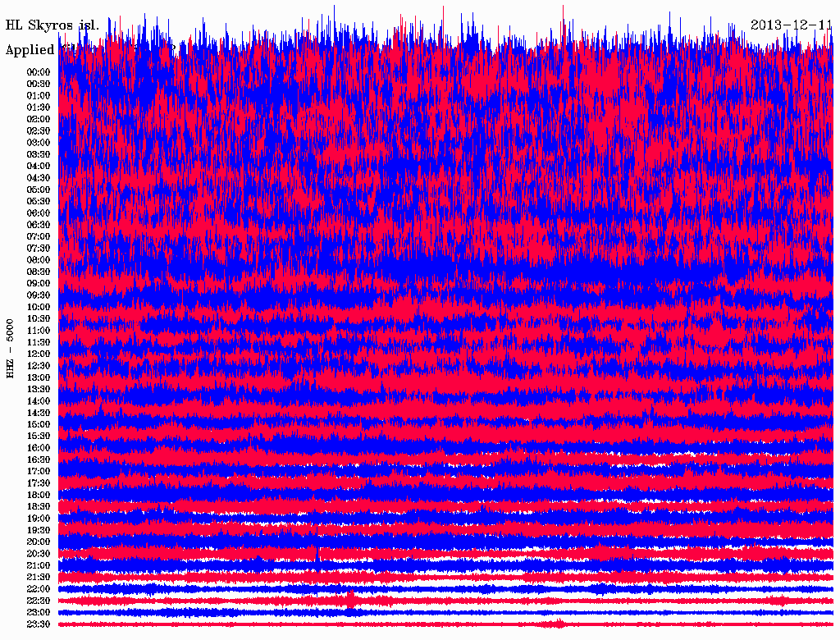This screenshot has width=840, height=640.
Task: Select the 12:00 time marker
Action: (x=39, y=354)
